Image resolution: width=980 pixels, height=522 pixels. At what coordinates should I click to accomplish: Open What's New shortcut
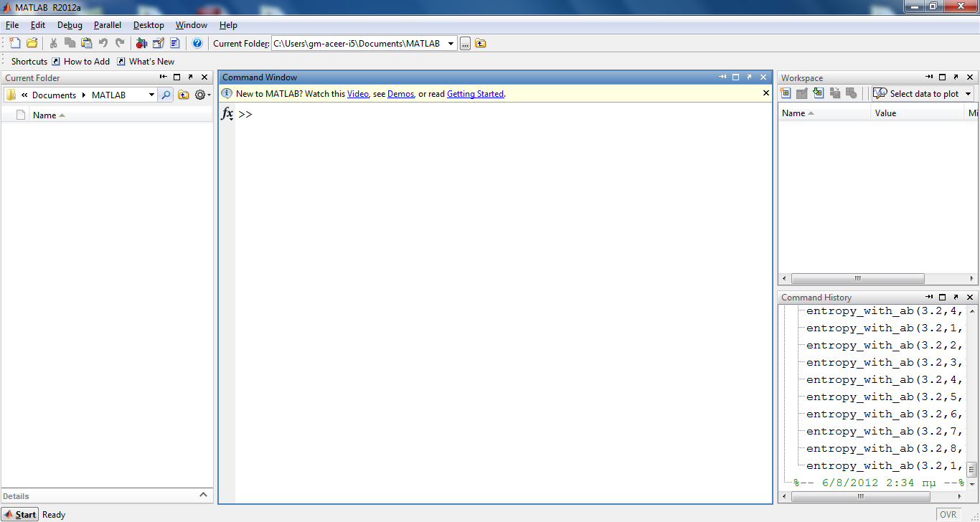point(146,62)
